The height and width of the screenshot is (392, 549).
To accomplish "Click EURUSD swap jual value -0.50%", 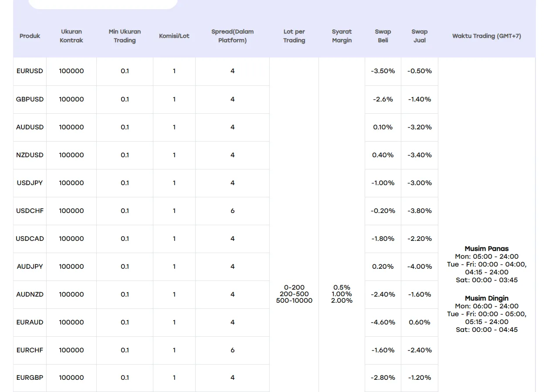I will tap(420, 71).
